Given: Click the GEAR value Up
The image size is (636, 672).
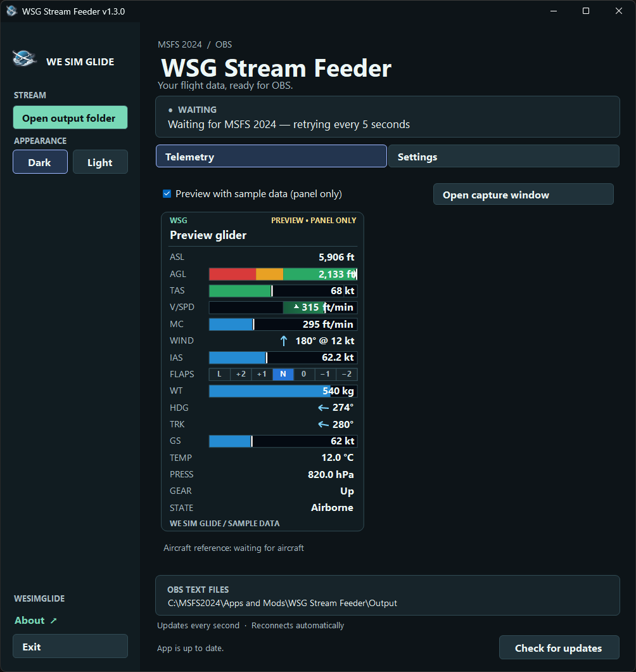Looking at the screenshot, I should point(347,491).
